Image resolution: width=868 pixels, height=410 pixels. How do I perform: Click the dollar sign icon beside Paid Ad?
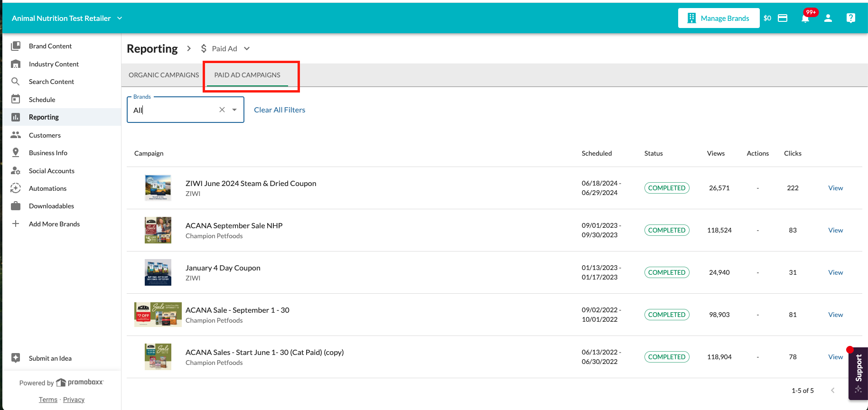(204, 48)
